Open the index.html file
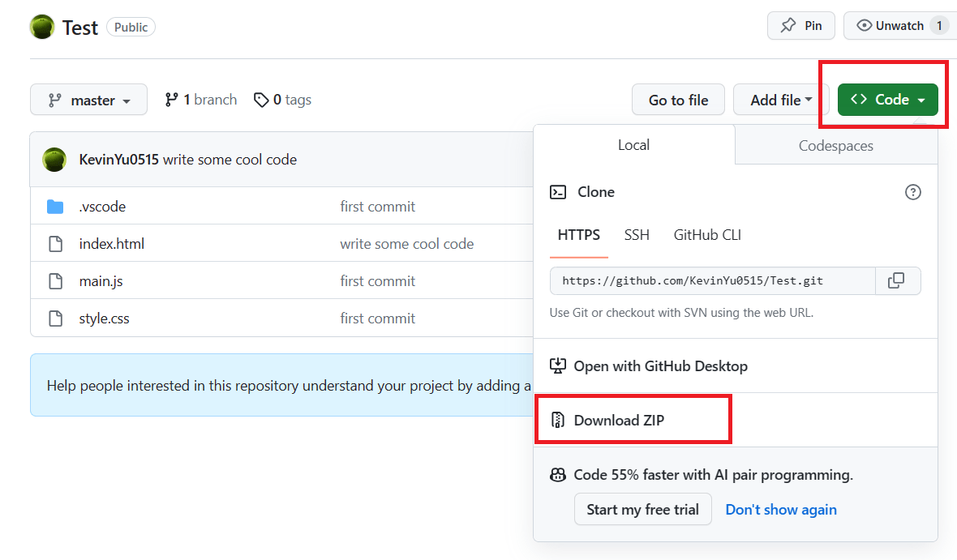Image resolution: width=957 pixels, height=560 pixels. (x=112, y=244)
